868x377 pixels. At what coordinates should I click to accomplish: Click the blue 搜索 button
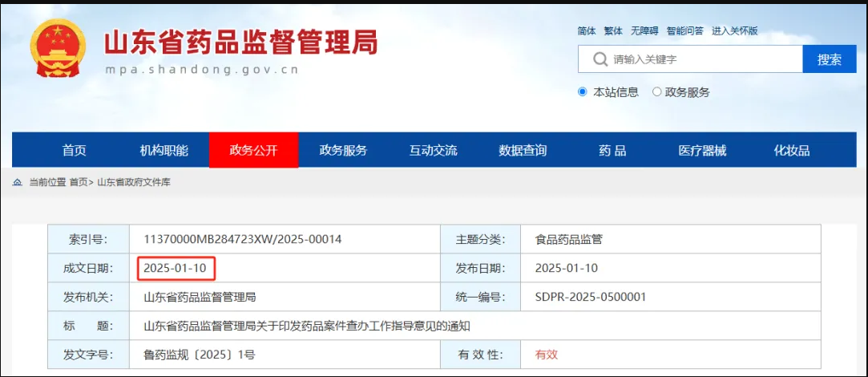coord(830,59)
